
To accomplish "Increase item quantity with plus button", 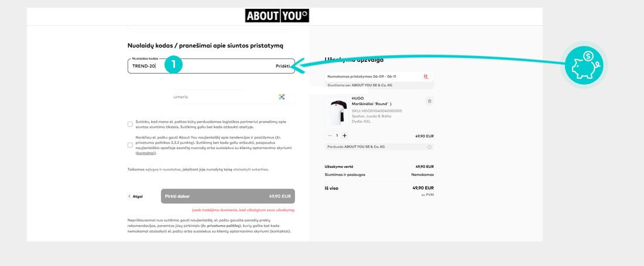I will pos(345,136).
